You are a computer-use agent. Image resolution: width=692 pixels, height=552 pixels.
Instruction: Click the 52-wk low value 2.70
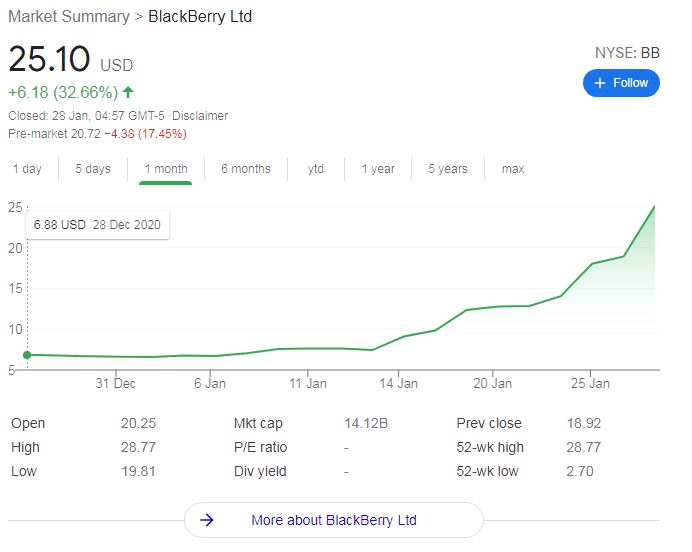click(580, 471)
